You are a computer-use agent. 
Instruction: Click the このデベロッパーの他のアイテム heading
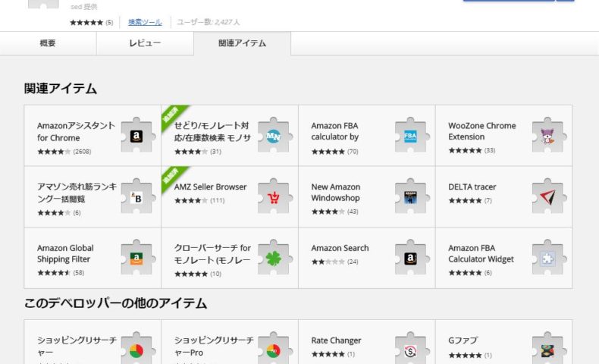[115, 303]
